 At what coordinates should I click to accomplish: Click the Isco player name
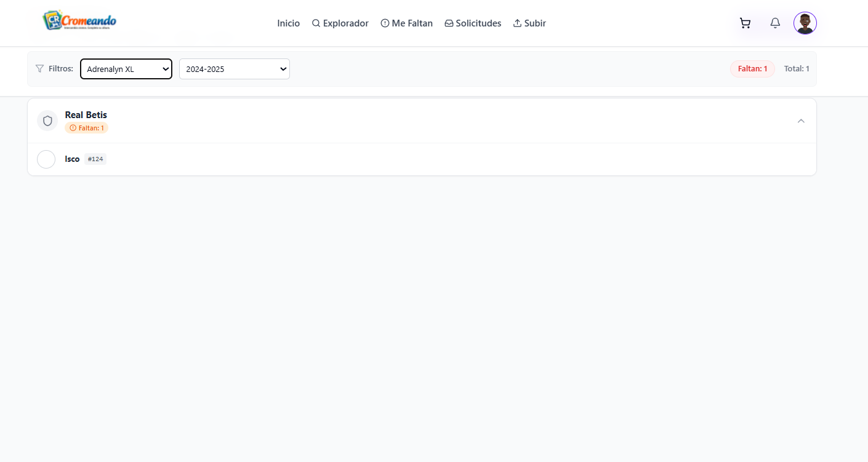tap(72, 159)
